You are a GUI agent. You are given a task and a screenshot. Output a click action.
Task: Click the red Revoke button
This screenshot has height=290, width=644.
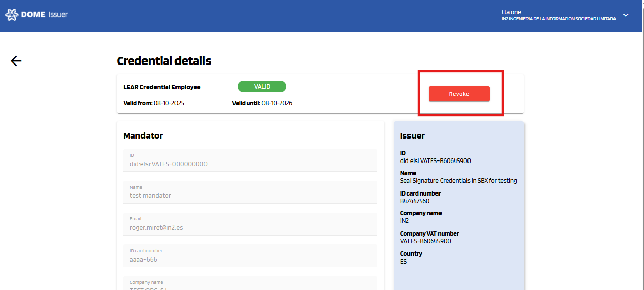click(459, 94)
